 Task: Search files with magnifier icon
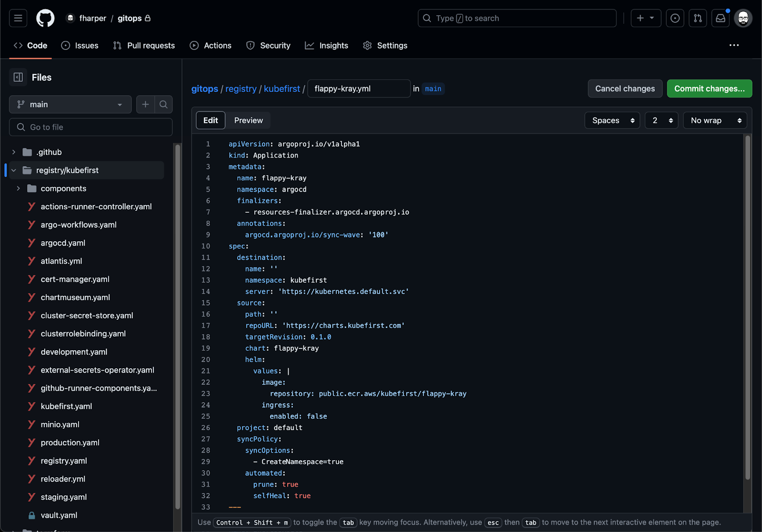163,104
